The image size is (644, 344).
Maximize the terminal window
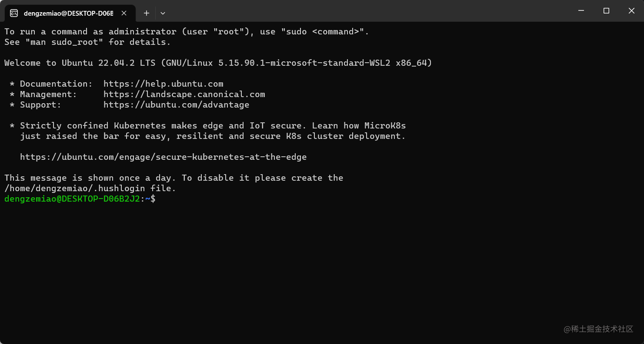606,10
